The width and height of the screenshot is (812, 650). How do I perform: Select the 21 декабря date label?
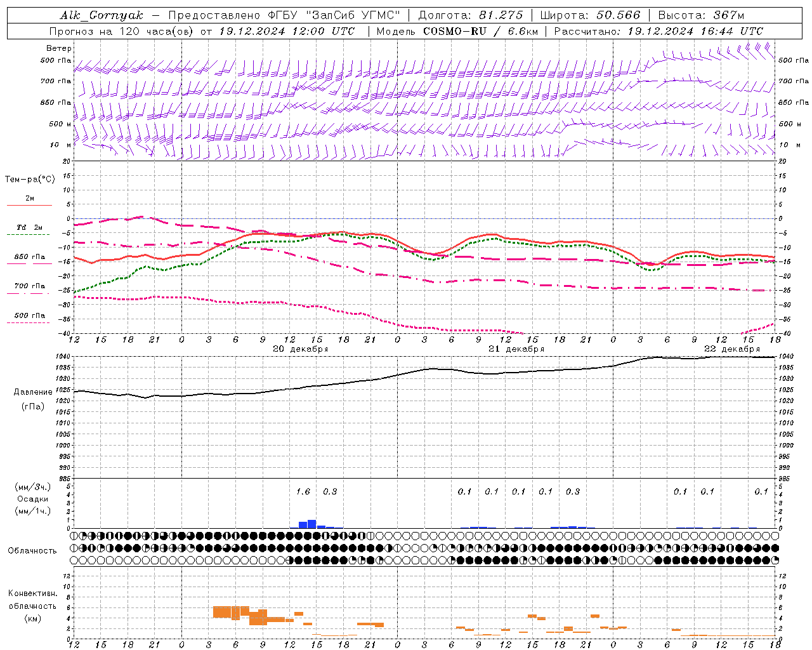tap(516, 349)
